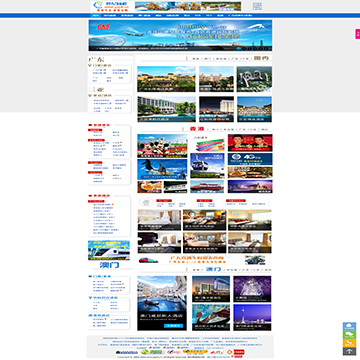This screenshot has height=360, width=360.
Task: Click the red certification badge in footer
Action: [236, 352]
